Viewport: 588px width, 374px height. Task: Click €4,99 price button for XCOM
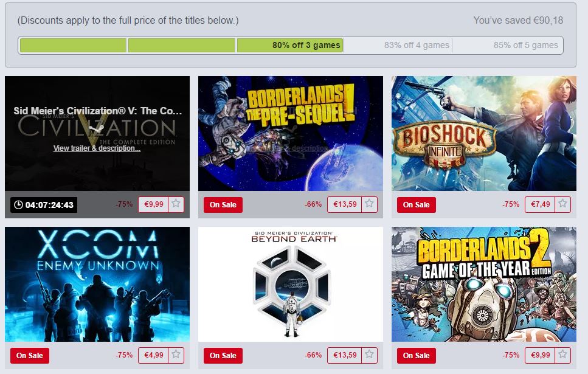tap(153, 355)
